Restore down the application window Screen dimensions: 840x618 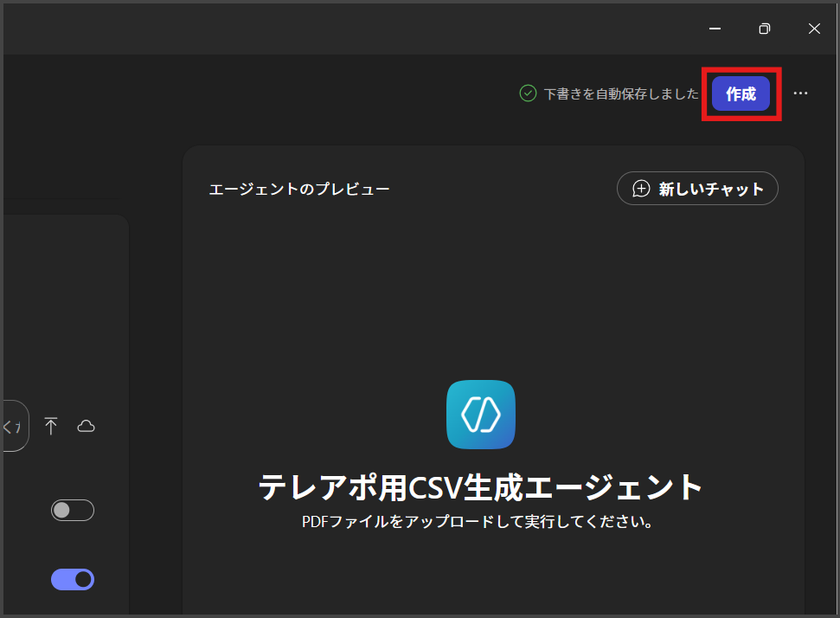(765, 29)
